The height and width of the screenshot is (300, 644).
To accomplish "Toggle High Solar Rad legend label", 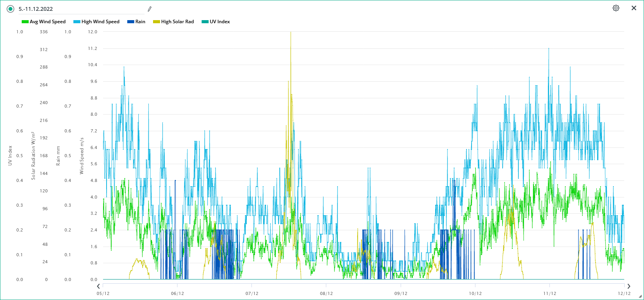I will [x=177, y=22].
